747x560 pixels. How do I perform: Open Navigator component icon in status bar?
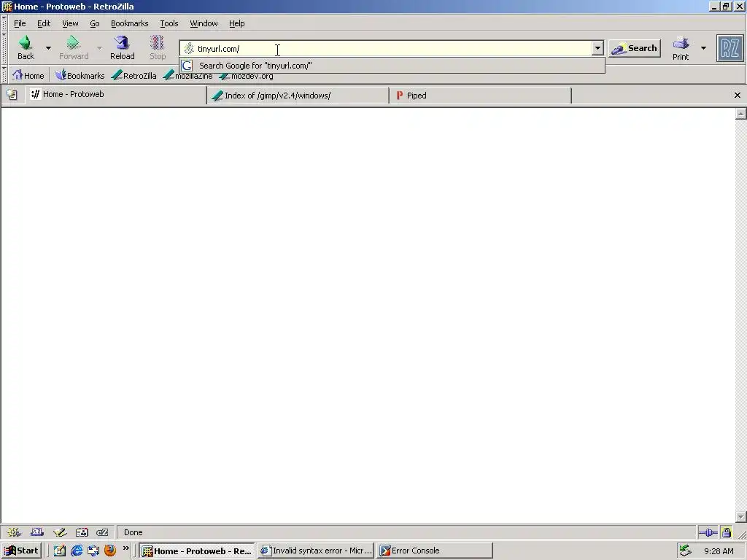click(14, 532)
